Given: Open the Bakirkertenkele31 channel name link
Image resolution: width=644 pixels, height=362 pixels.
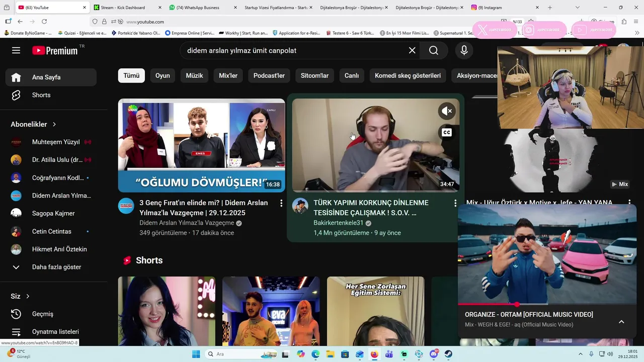Looking at the screenshot, I should pyautogui.click(x=338, y=223).
